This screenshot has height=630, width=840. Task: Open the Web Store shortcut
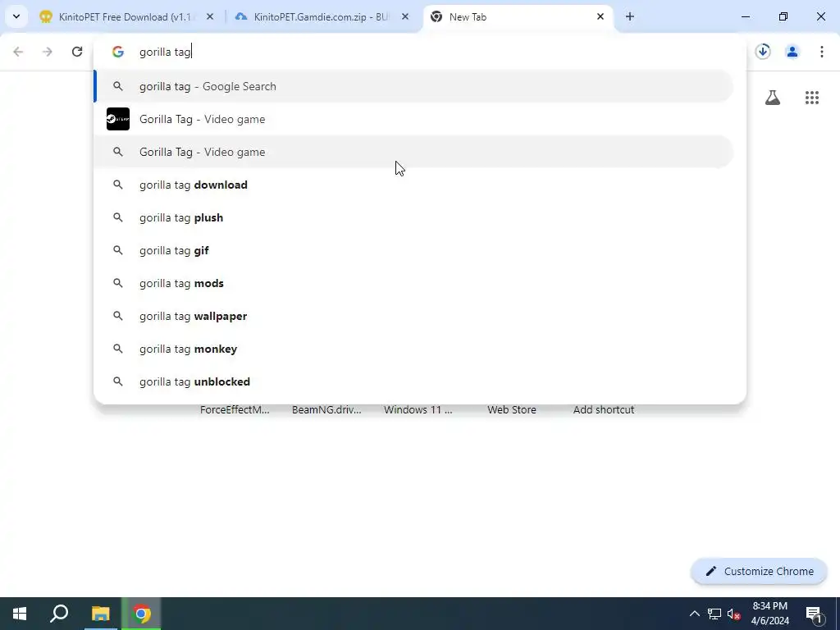(x=512, y=410)
